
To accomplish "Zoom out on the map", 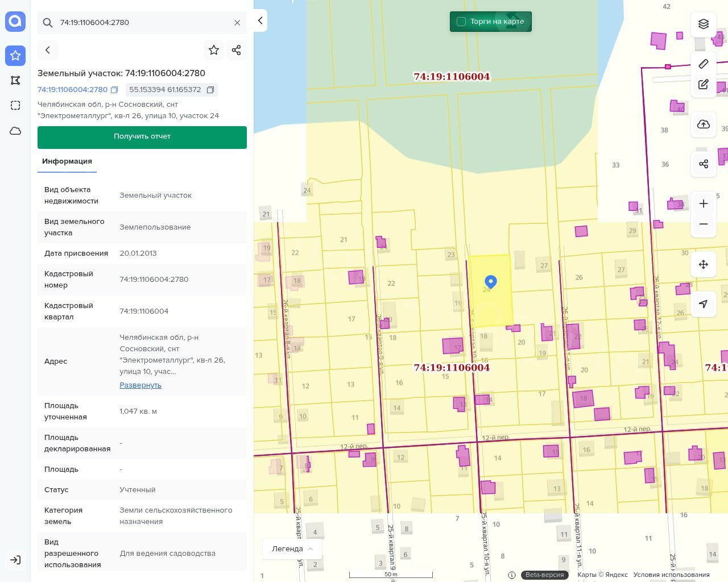I will pos(704,224).
